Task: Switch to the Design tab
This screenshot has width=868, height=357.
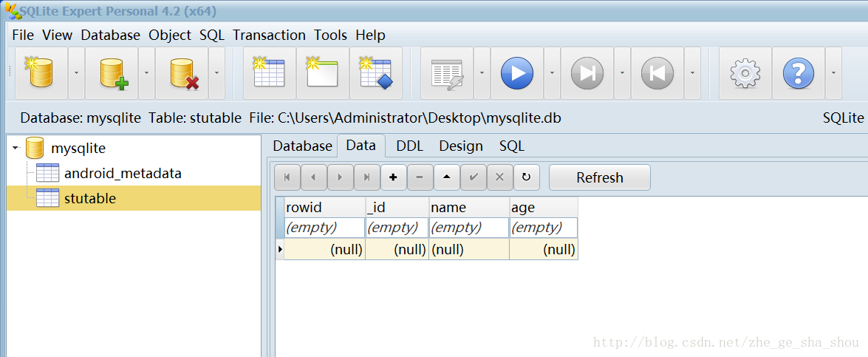Action: click(460, 146)
